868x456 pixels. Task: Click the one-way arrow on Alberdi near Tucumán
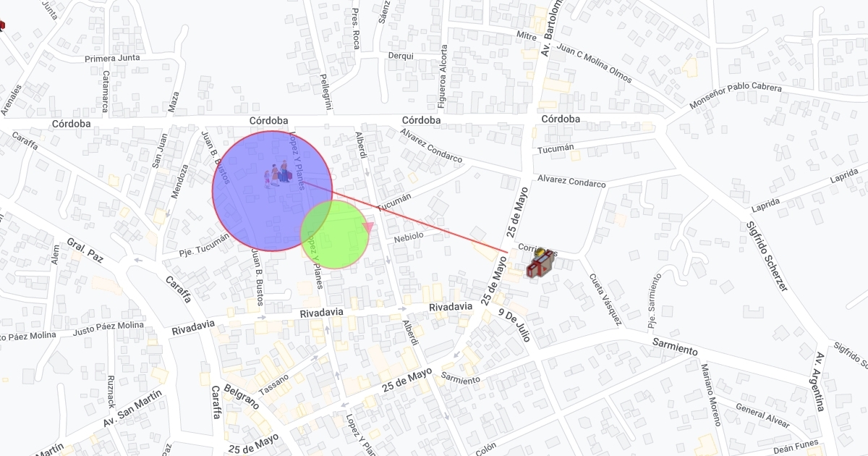coord(368,172)
